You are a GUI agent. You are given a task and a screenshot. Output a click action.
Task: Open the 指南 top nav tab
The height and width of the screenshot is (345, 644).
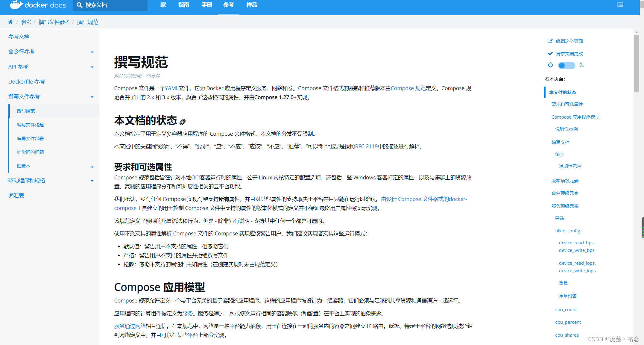point(183,5)
